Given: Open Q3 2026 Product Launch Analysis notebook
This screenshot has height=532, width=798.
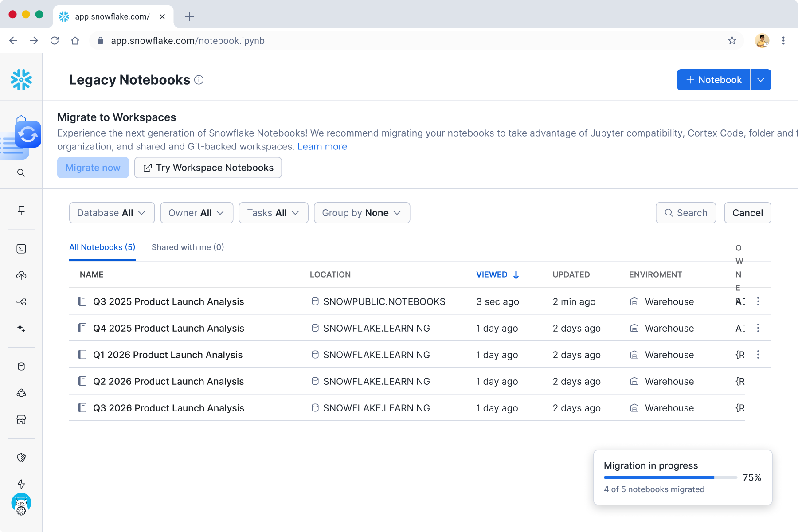Looking at the screenshot, I should tap(168, 408).
